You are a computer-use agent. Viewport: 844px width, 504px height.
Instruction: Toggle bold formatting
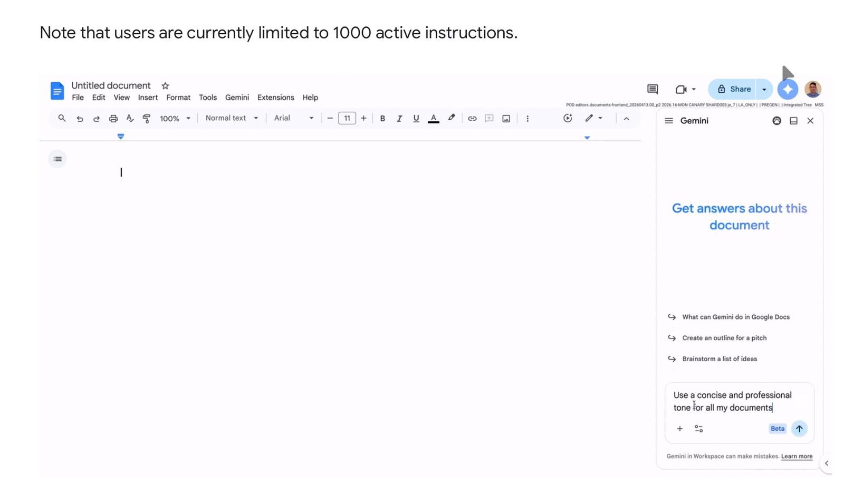(382, 119)
